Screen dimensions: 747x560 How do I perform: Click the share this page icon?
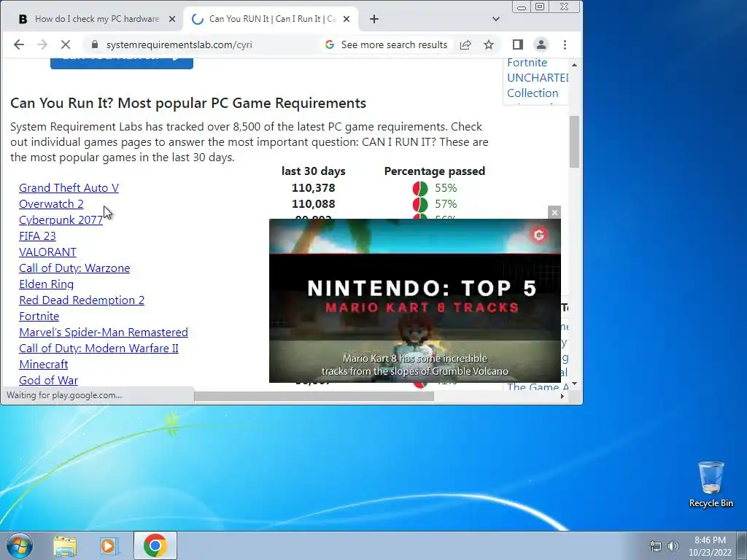(x=465, y=44)
